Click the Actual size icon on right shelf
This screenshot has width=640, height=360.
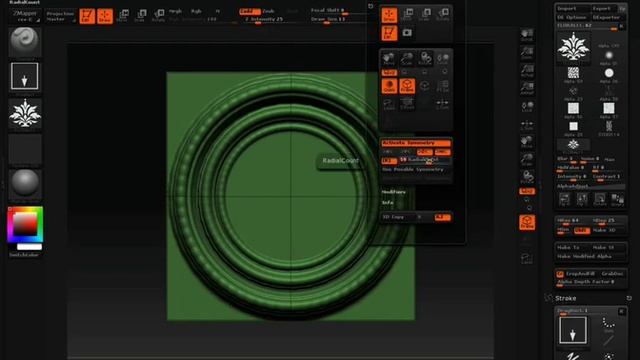(527, 70)
